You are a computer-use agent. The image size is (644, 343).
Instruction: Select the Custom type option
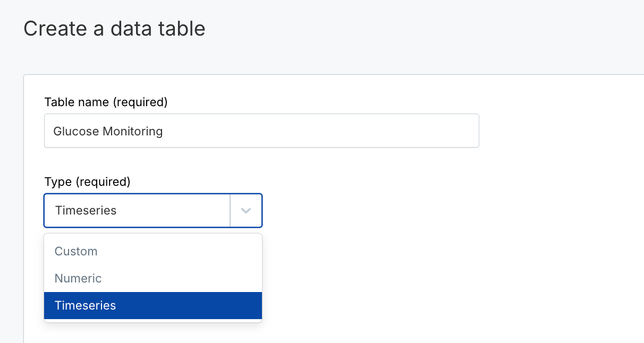click(x=76, y=251)
